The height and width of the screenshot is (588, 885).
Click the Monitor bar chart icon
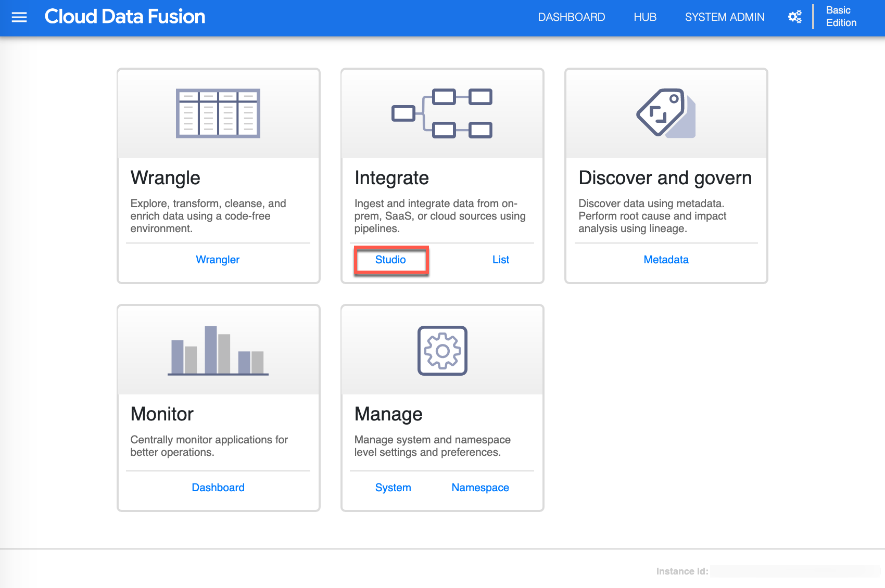point(218,350)
